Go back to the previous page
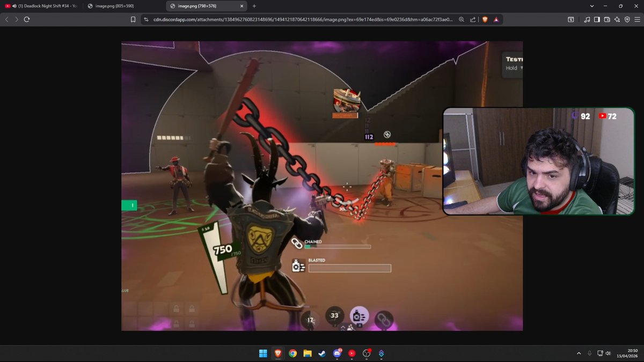Screen dimensions: 644x362 point(7,19)
